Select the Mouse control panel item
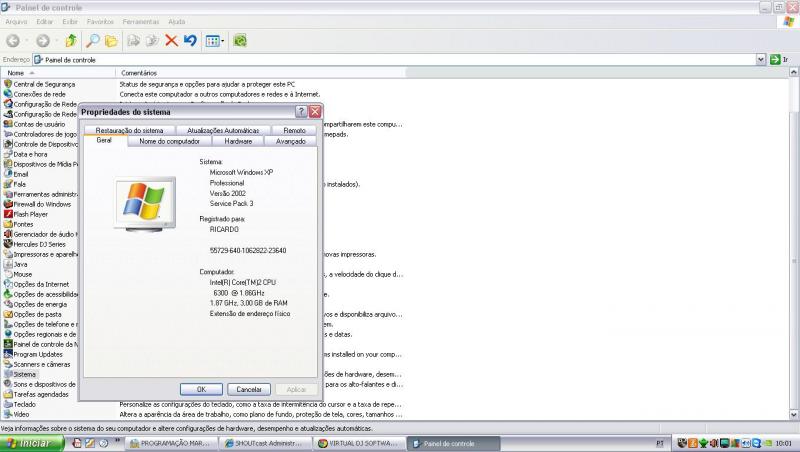 tap(18, 274)
